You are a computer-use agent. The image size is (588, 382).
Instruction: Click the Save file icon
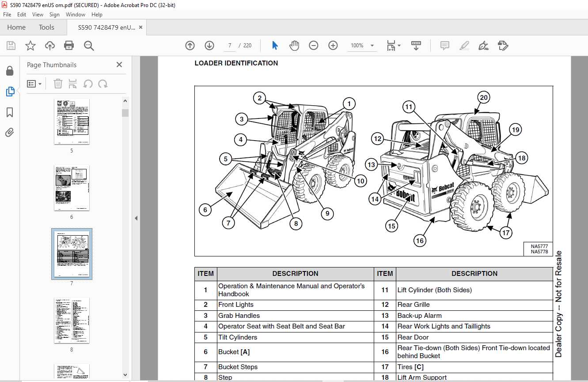11,46
